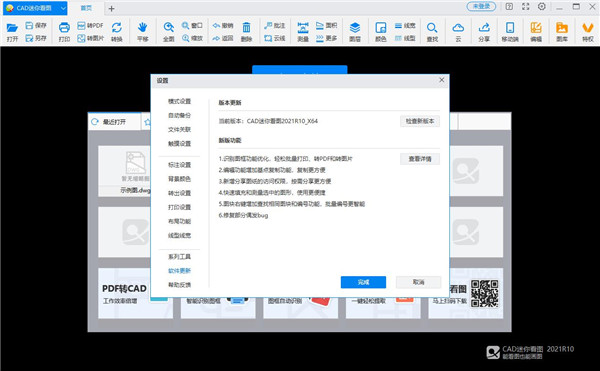Viewport: 600px width, 371px height.
Task: Select 触摸设置 in settings sidebar
Action: pyautogui.click(x=179, y=144)
